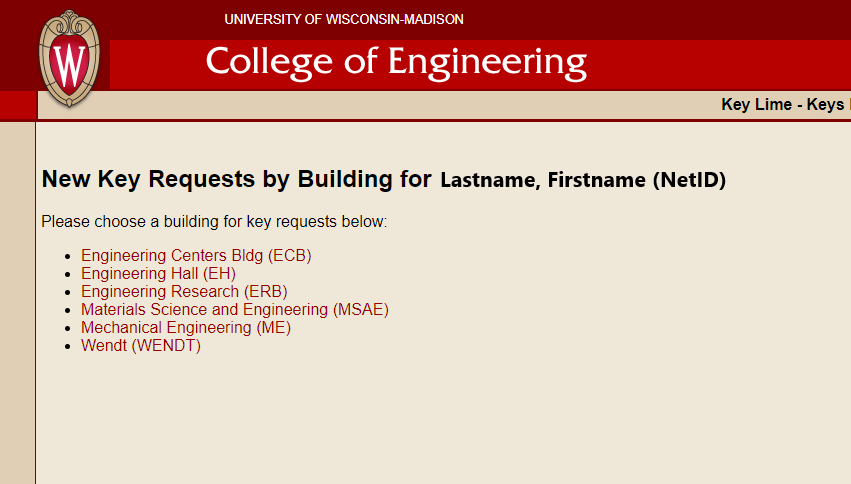Click the University of Wisconsin-Madison header text

click(344, 20)
